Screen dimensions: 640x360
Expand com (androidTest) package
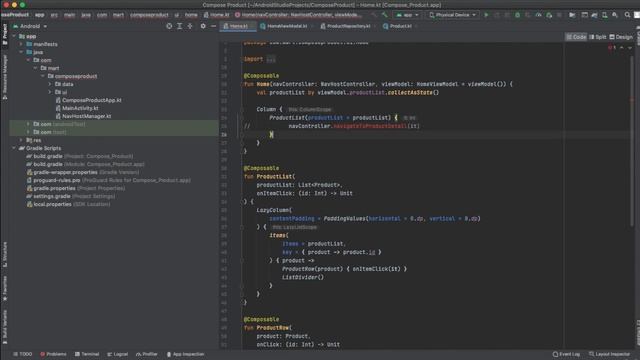(x=28, y=124)
